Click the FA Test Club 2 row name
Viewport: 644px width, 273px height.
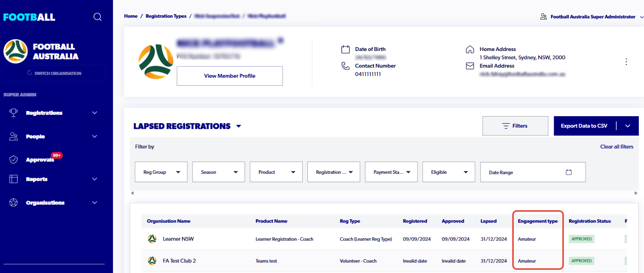tap(180, 261)
